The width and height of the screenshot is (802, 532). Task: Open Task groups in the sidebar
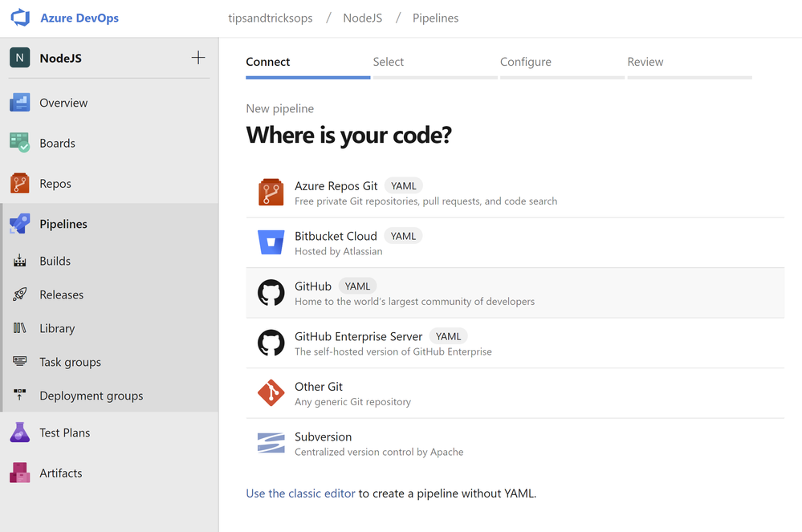click(70, 362)
